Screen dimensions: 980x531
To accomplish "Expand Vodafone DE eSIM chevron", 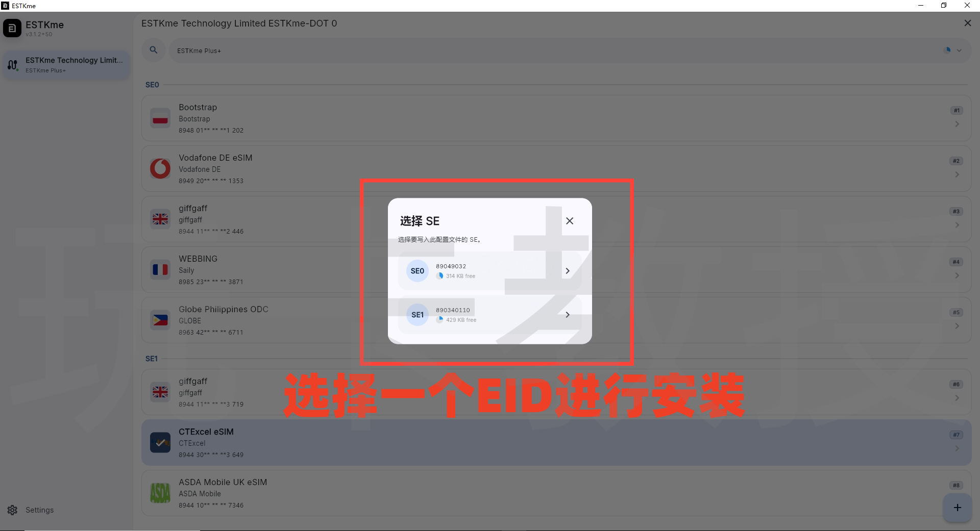I will click(x=957, y=174).
